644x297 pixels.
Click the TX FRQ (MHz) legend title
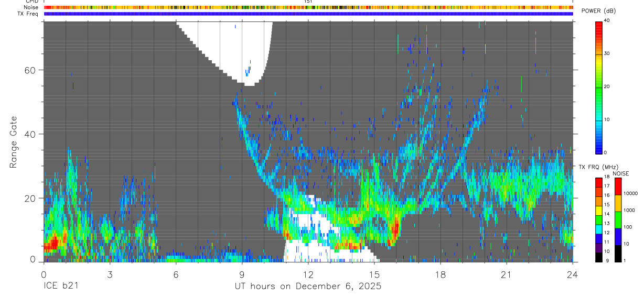point(598,167)
